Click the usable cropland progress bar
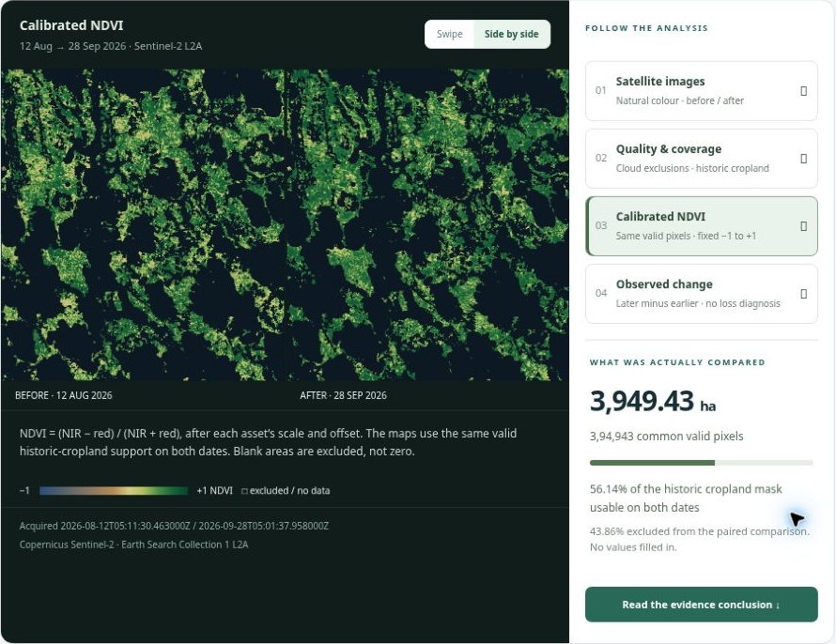 coord(701,463)
